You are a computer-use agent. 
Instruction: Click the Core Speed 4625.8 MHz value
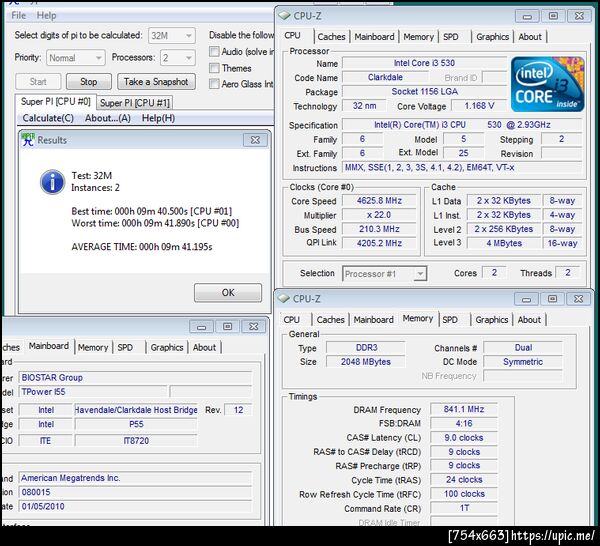tap(379, 200)
